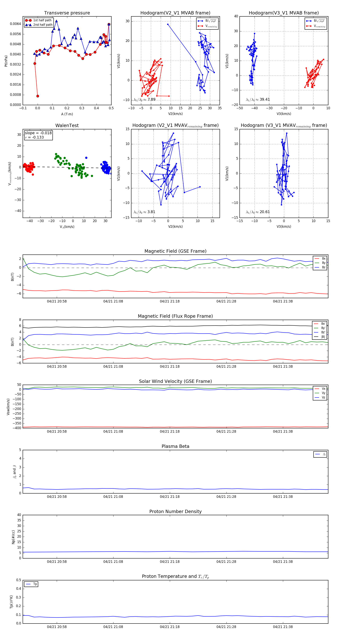
Task: Click '04/21 21:38' tick in Proton Temperature plot
Action: 283,627
